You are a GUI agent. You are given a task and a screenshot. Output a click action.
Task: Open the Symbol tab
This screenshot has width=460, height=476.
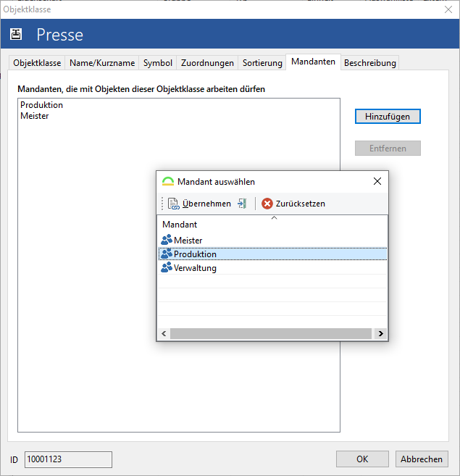point(158,63)
